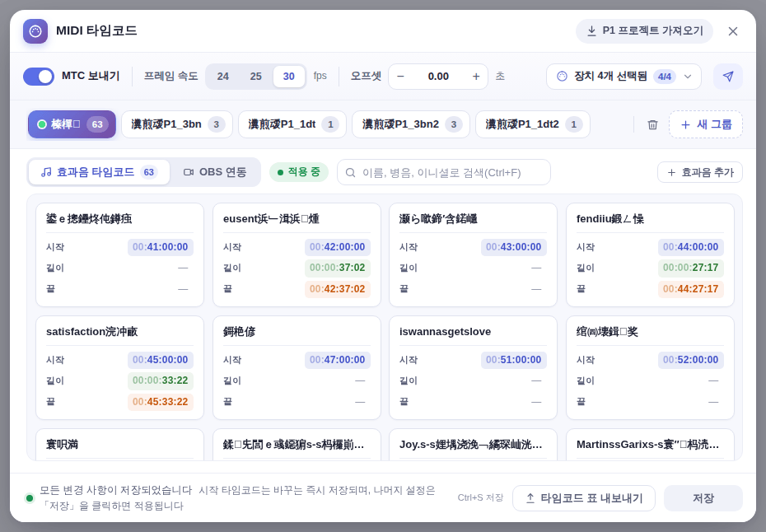The image size is (766, 532).
Task: Select 25 fps frame rate
Action: click(255, 77)
